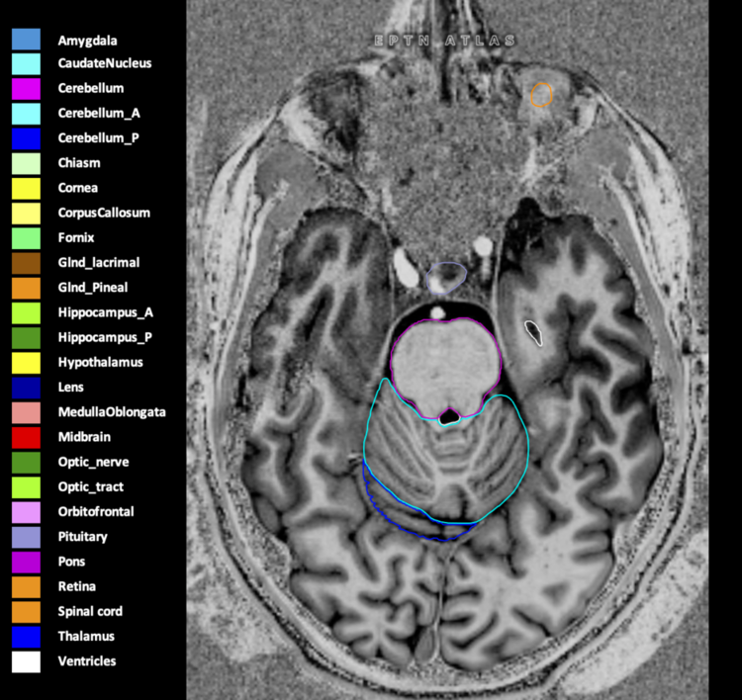742x700 pixels.
Task: Select the red Midbrain color swatch
Action: tap(26, 437)
